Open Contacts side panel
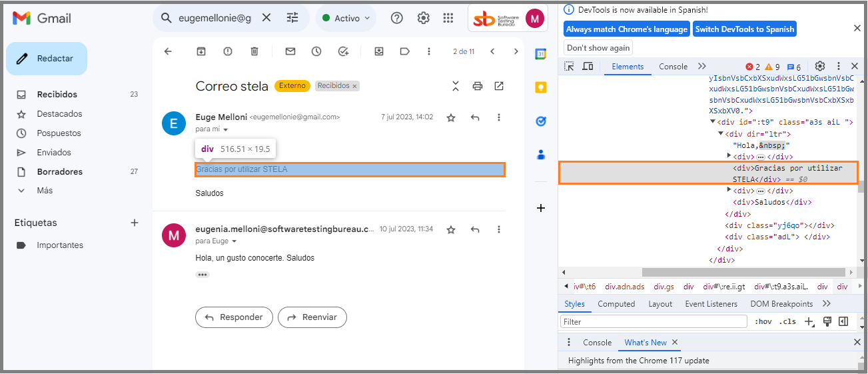The image size is (868, 374). point(541,155)
